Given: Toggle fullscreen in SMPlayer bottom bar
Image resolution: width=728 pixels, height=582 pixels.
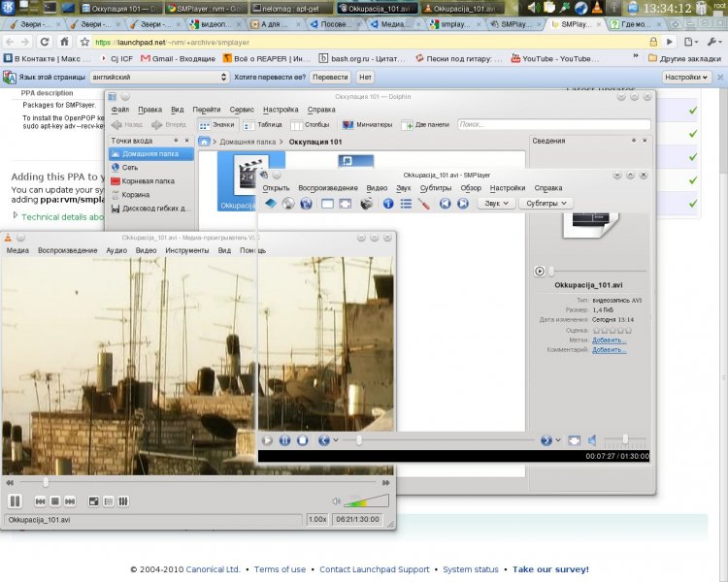Looking at the screenshot, I should 575,440.
